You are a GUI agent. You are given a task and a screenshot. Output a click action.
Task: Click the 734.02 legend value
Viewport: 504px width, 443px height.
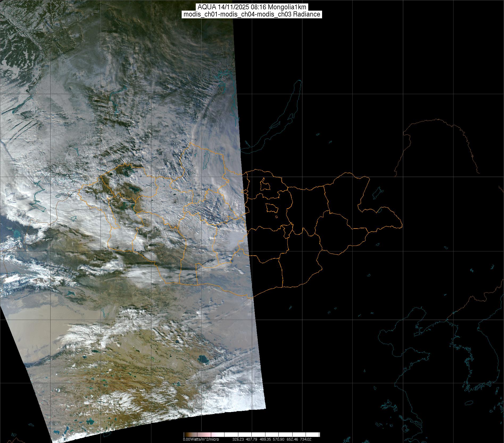306,439
